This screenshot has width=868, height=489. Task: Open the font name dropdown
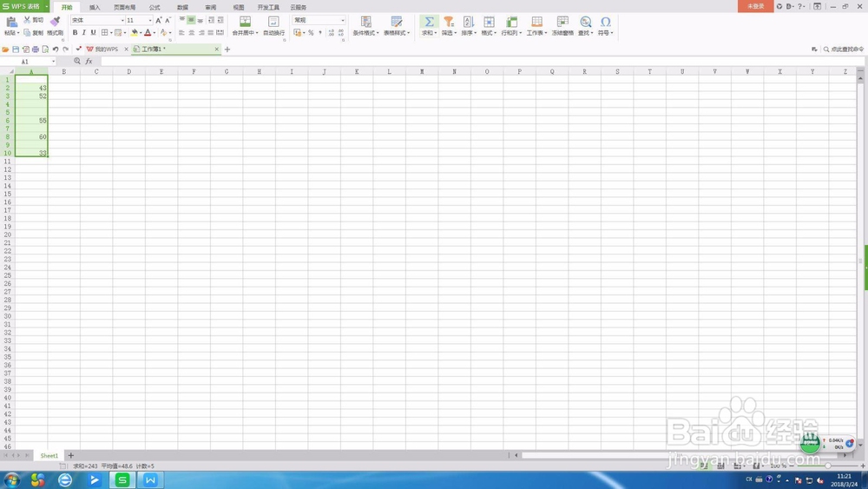click(x=122, y=21)
